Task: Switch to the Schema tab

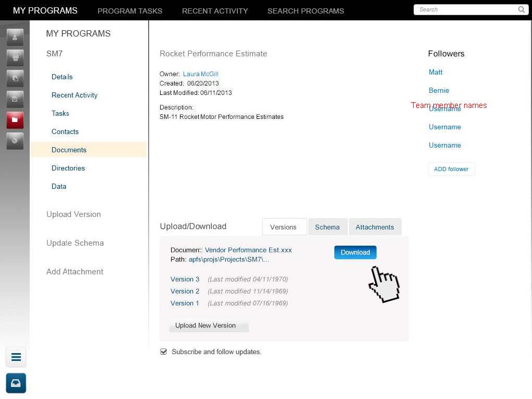Action: [327, 227]
